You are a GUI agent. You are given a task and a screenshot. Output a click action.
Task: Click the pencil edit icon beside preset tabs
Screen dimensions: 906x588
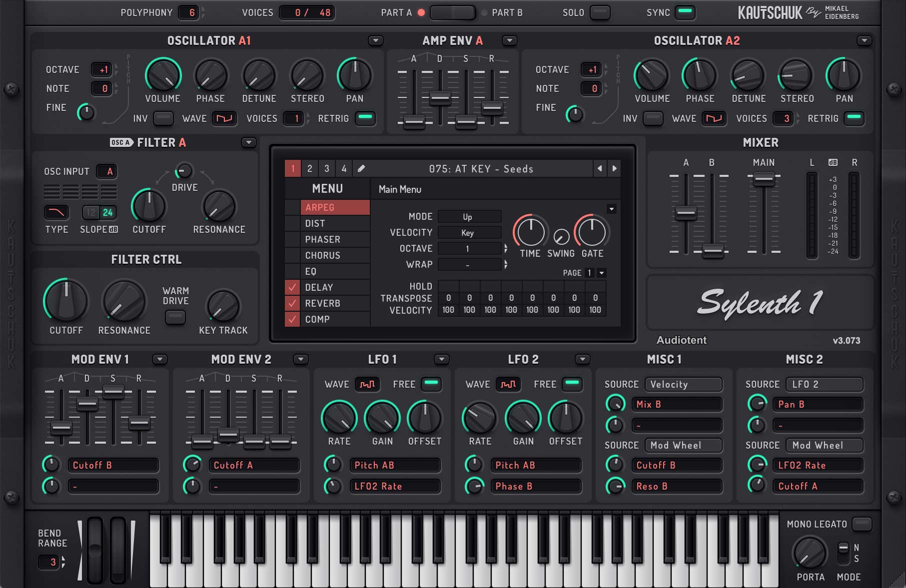[361, 169]
